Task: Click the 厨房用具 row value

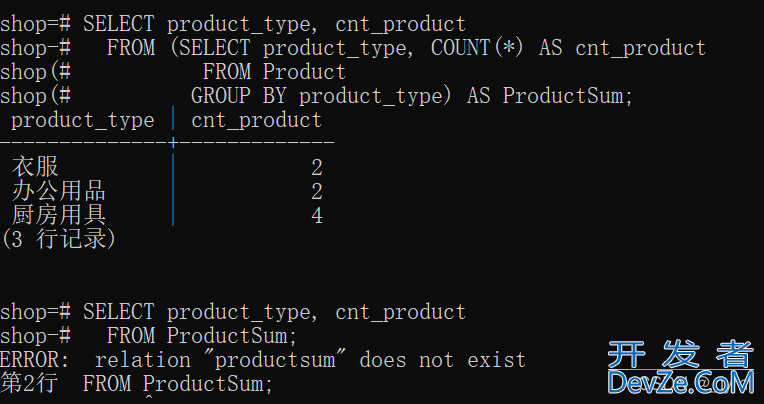Action: (x=58, y=215)
